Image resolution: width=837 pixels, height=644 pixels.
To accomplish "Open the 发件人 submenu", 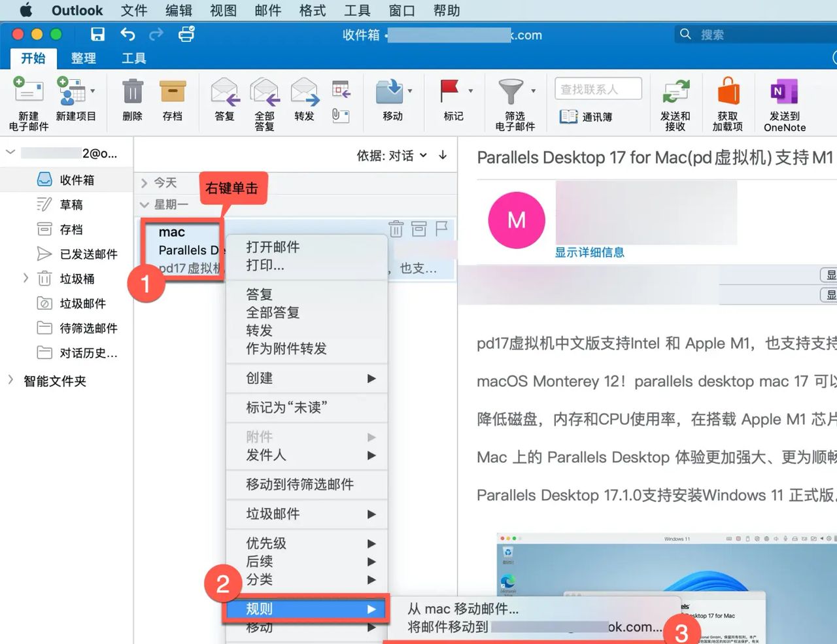I will click(x=307, y=455).
